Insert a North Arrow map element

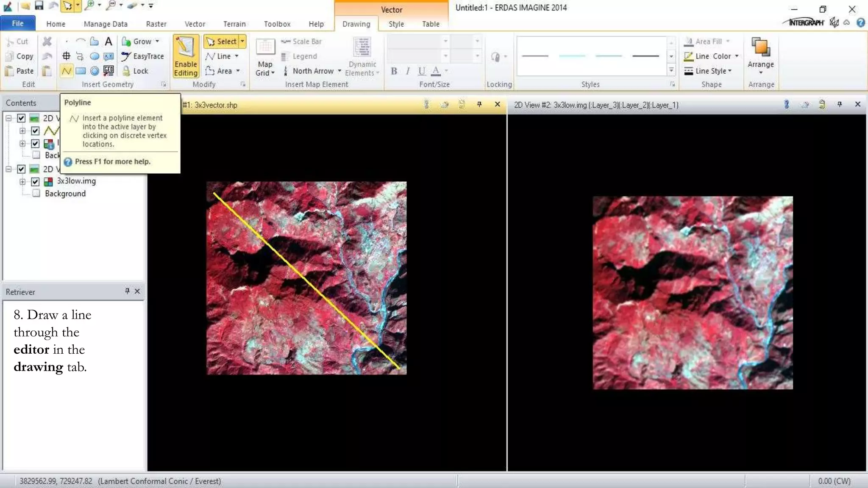coord(312,71)
